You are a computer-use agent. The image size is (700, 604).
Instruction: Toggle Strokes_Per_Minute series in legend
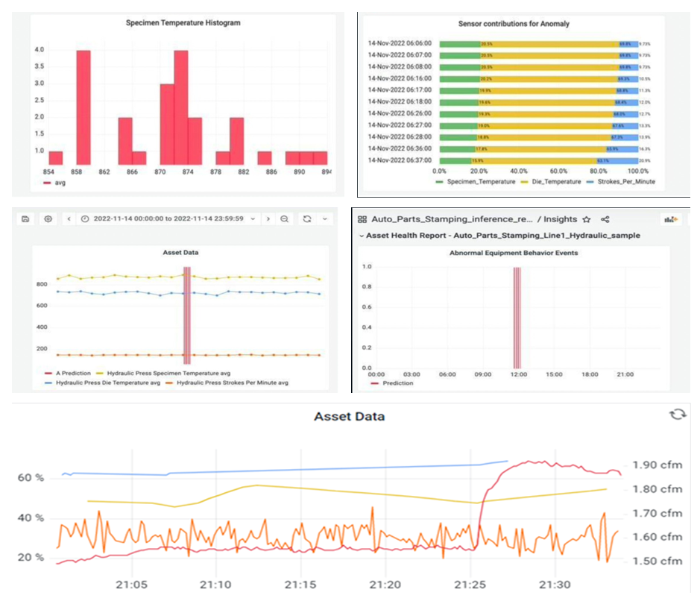coord(621,182)
